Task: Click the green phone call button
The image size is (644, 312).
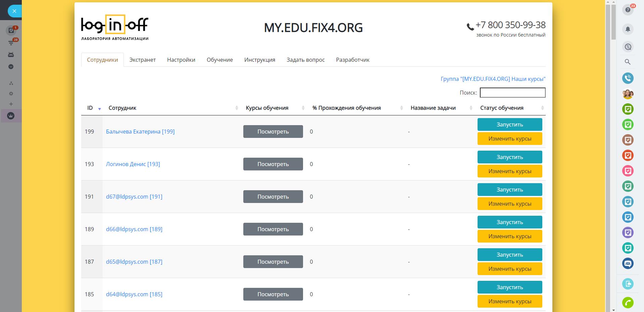Action: tap(628, 303)
